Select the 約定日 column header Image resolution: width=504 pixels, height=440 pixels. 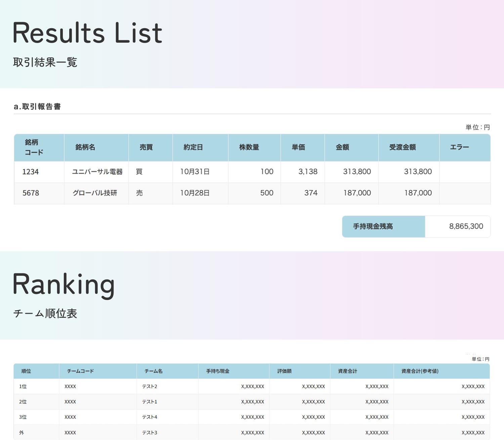[193, 147]
